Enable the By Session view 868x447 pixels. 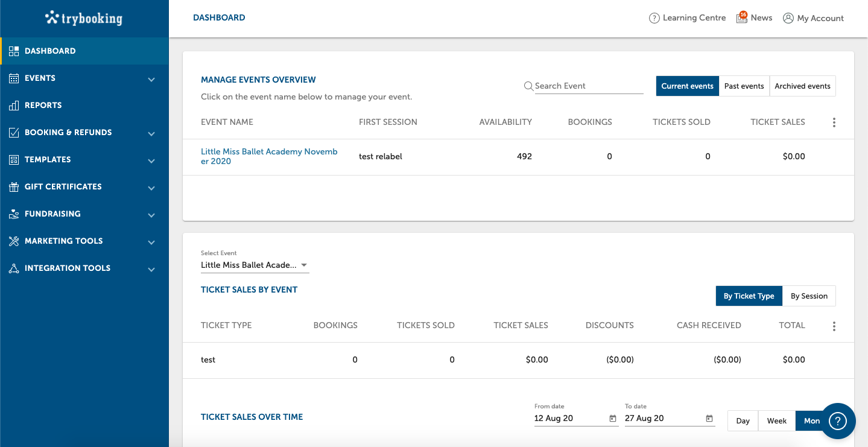pos(809,296)
